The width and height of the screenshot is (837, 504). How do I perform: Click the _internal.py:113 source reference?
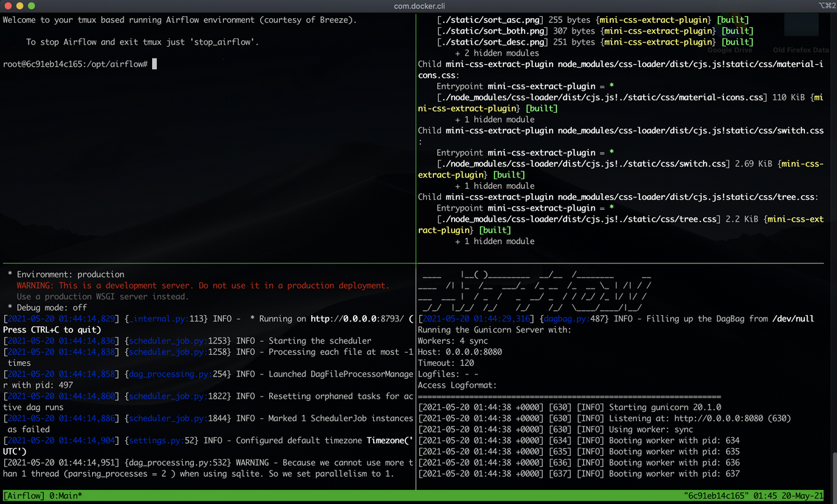tap(166, 319)
